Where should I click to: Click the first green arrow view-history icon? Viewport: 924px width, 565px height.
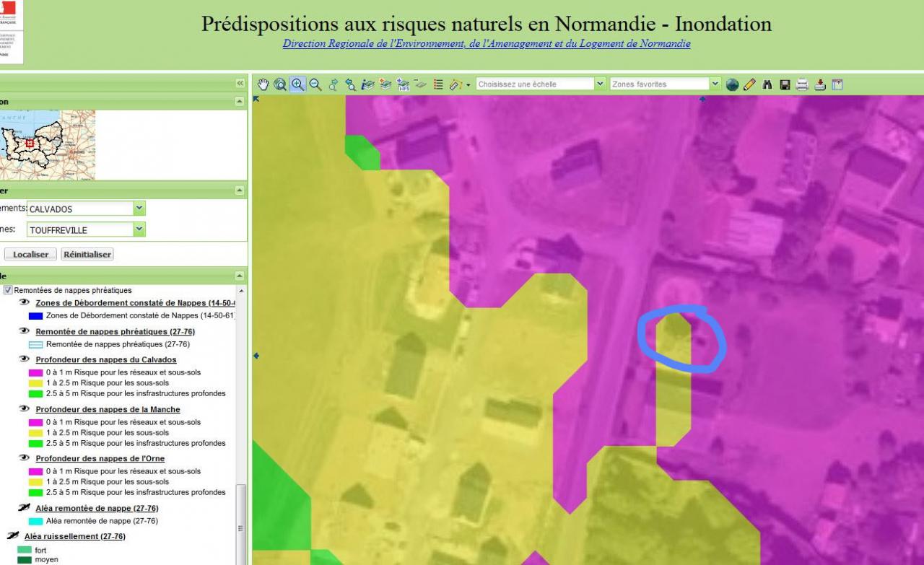(x=334, y=84)
